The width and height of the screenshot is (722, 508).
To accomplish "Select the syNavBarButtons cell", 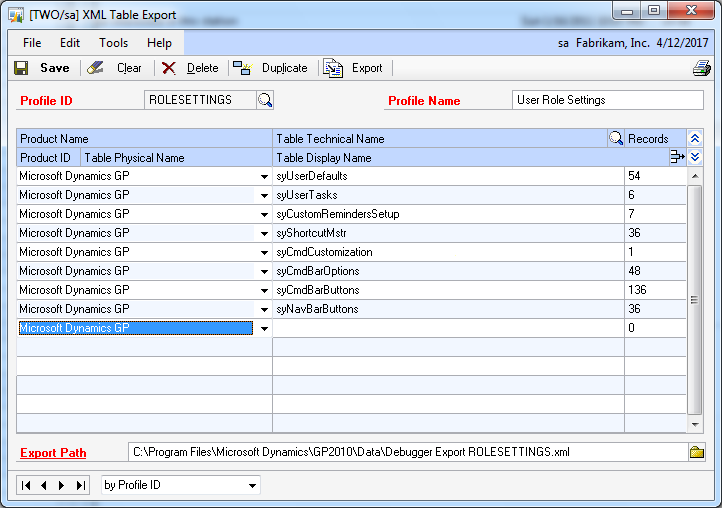I will pos(448,309).
